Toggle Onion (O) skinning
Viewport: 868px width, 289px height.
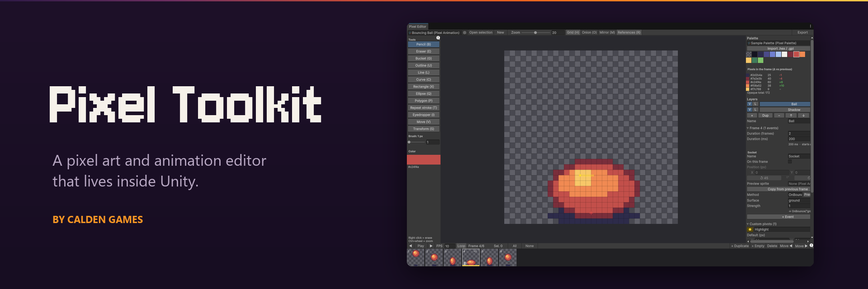pos(589,33)
